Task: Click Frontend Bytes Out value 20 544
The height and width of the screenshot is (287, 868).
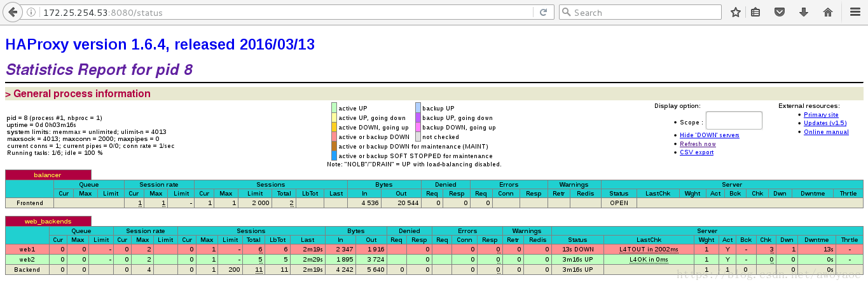Action: tap(407, 203)
